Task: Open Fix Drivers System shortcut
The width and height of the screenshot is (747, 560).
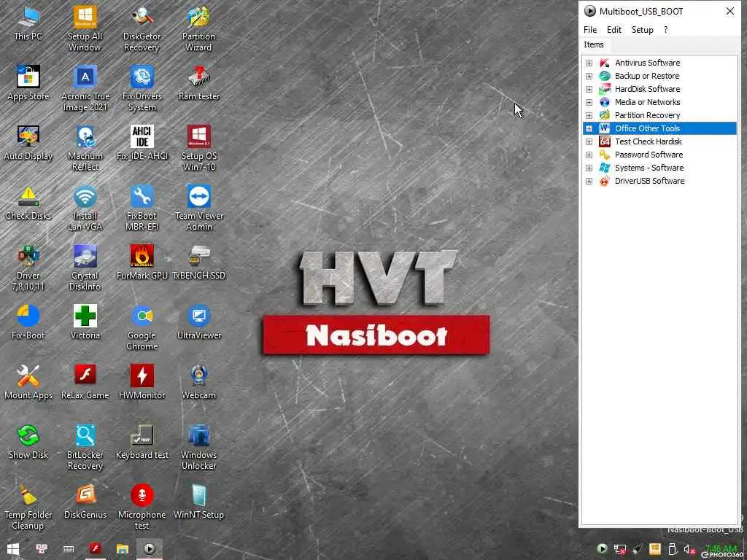Action: (x=142, y=88)
